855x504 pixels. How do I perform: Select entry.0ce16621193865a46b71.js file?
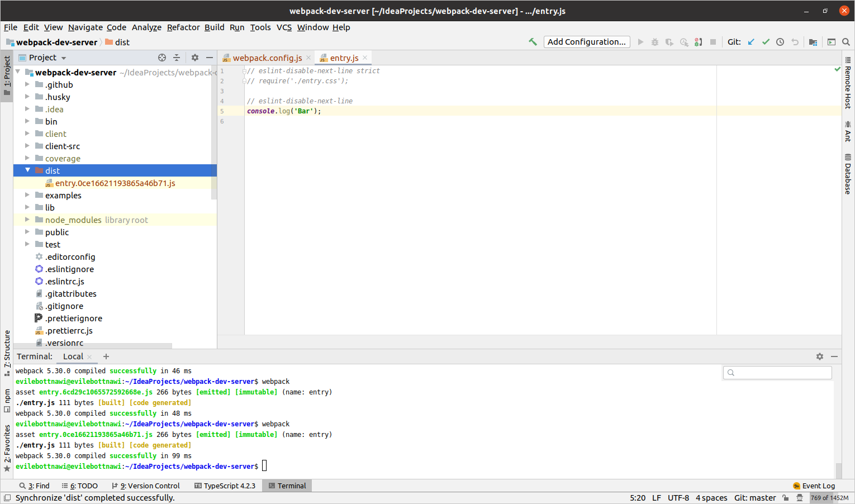(115, 183)
